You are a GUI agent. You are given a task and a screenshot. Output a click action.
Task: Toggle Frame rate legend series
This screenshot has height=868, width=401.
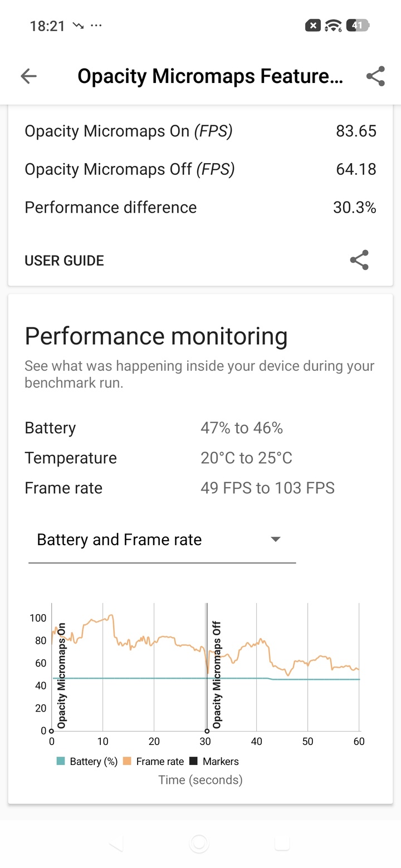(154, 762)
